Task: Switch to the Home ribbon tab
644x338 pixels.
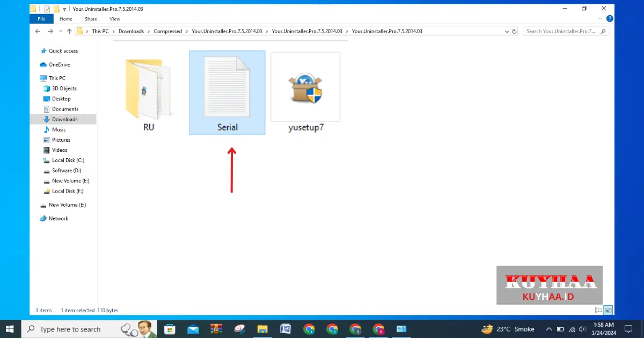Action: (x=66, y=19)
